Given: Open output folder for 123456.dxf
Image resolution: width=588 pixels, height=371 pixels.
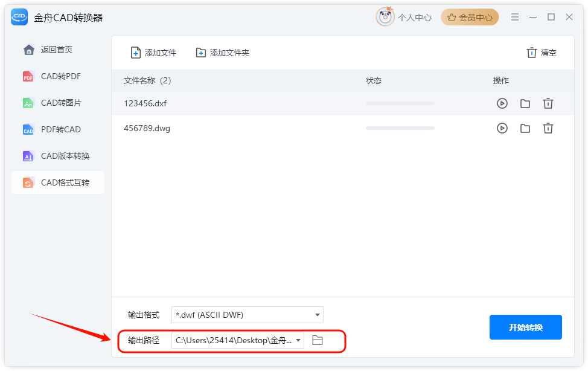Looking at the screenshot, I should click(x=525, y=103).
